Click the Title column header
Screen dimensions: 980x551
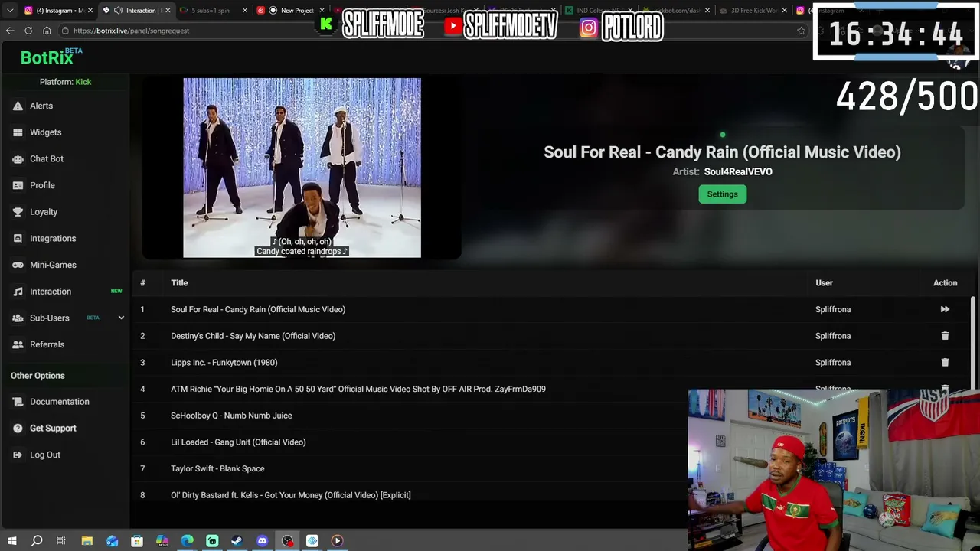click(x=179, y=283)
